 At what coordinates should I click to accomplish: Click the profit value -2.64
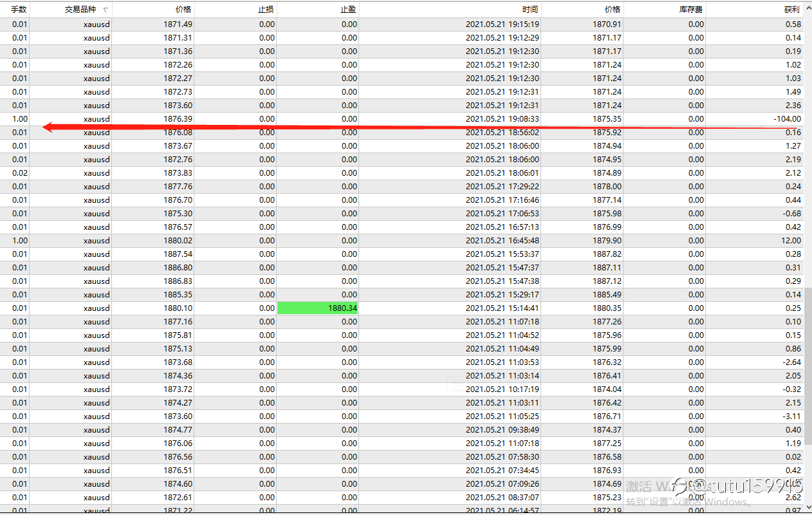792,362
